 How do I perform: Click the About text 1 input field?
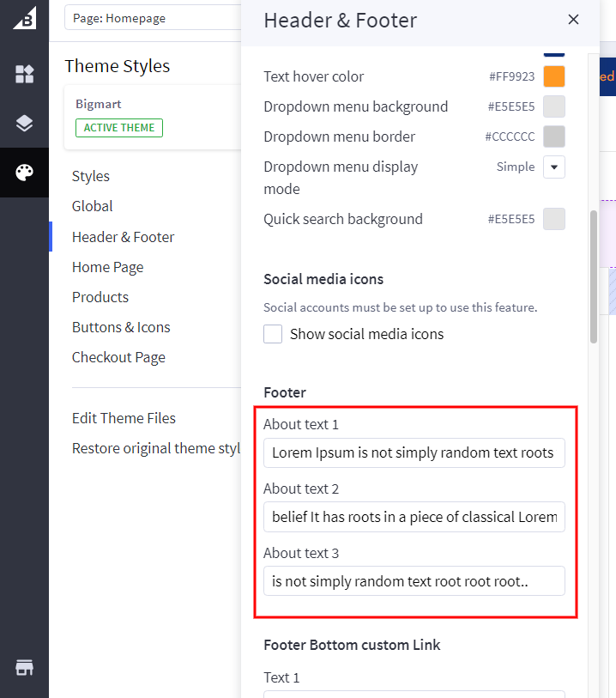414,452
